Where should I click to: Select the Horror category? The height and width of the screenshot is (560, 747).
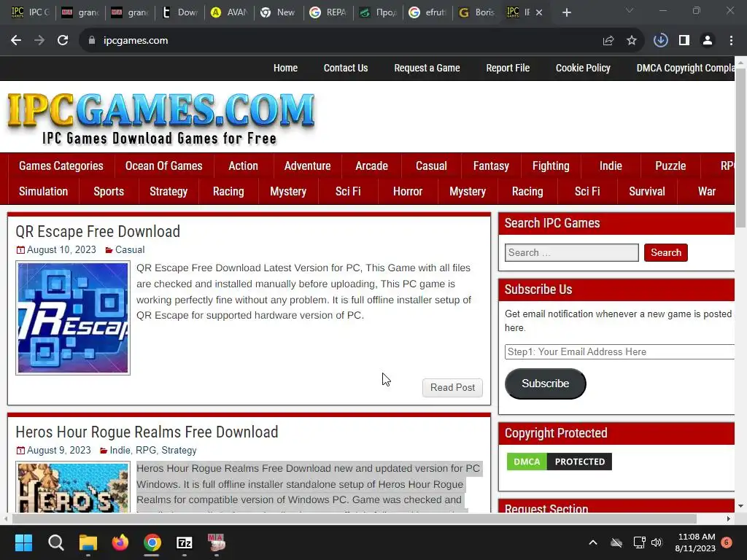(408, 192)
